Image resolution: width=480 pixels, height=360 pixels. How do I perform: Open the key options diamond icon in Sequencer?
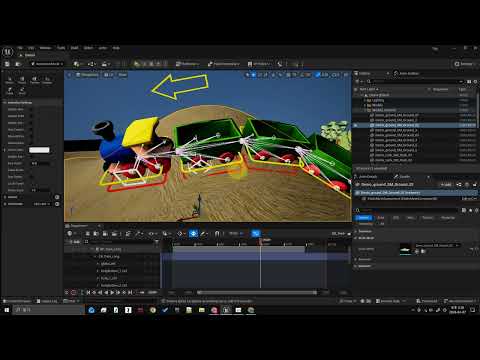[180, 234]
